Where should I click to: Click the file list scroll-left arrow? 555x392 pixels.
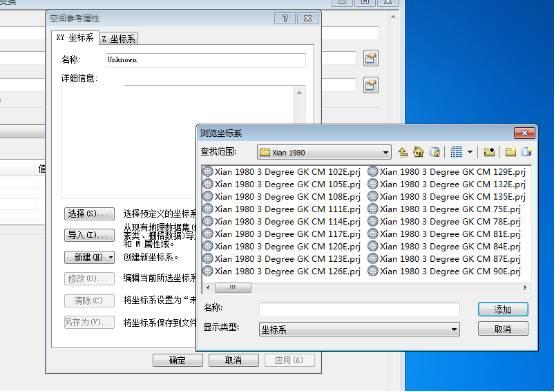coord(208,288)
